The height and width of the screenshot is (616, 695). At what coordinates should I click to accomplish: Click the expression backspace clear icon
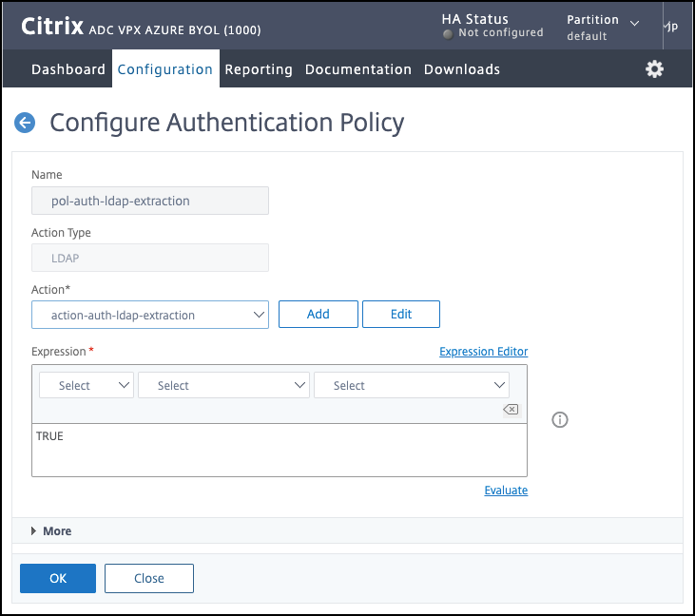511,410
